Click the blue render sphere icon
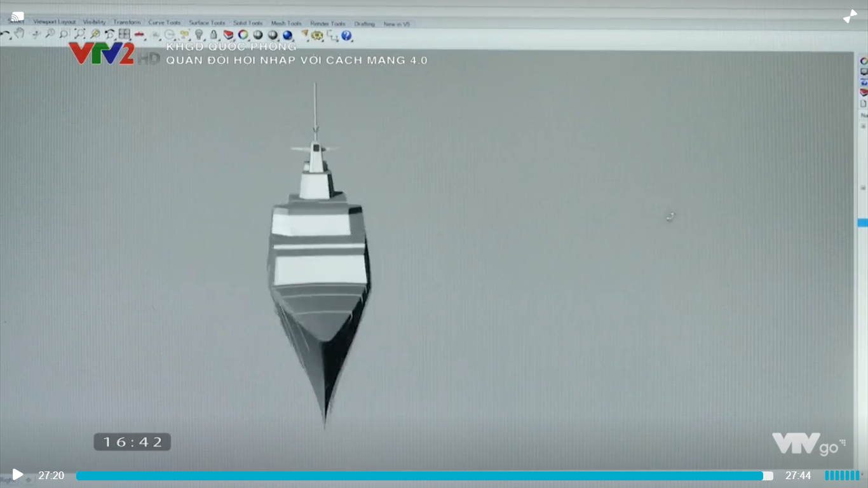Viewport: 868px width, 488px height. (287, 36)
